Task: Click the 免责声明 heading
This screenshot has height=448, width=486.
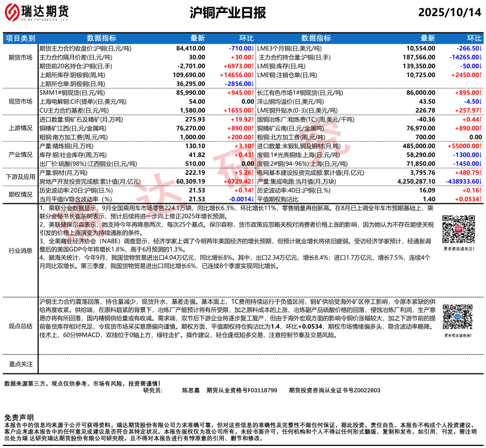Action: point(19,418)
